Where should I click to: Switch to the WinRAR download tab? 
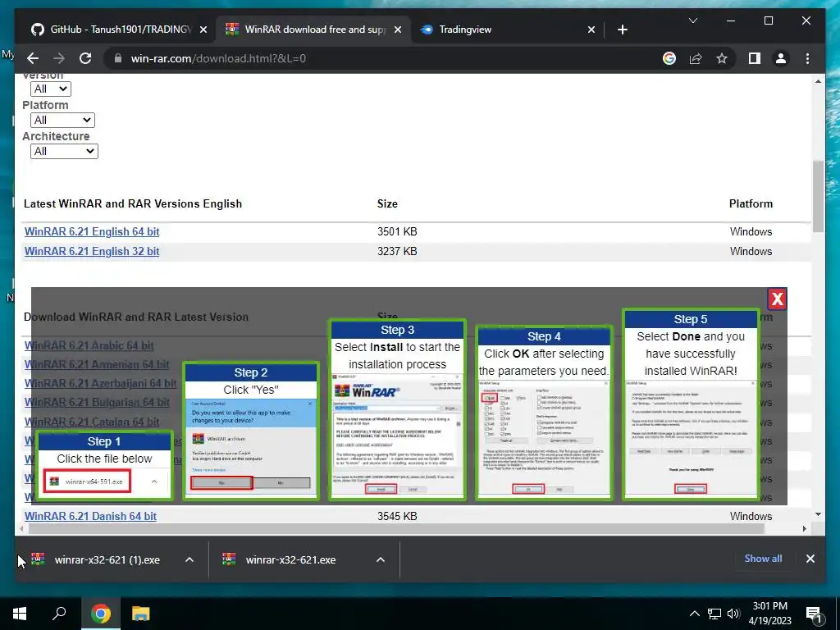(x=314, y=30)
